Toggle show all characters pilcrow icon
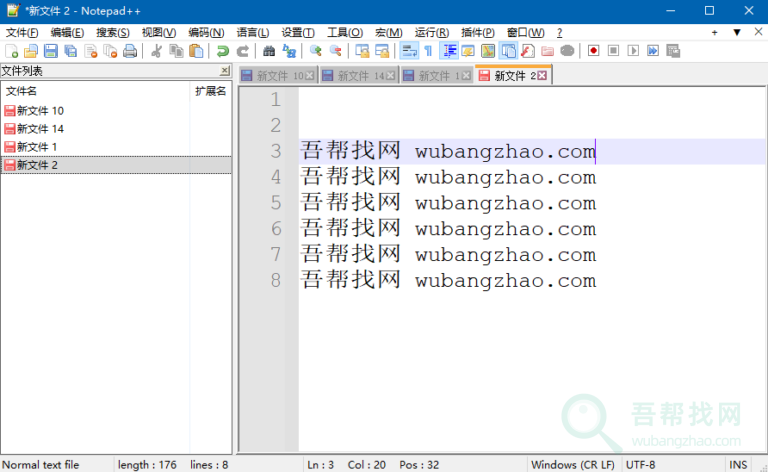This screenshot has height=472, width=768. 428,51
